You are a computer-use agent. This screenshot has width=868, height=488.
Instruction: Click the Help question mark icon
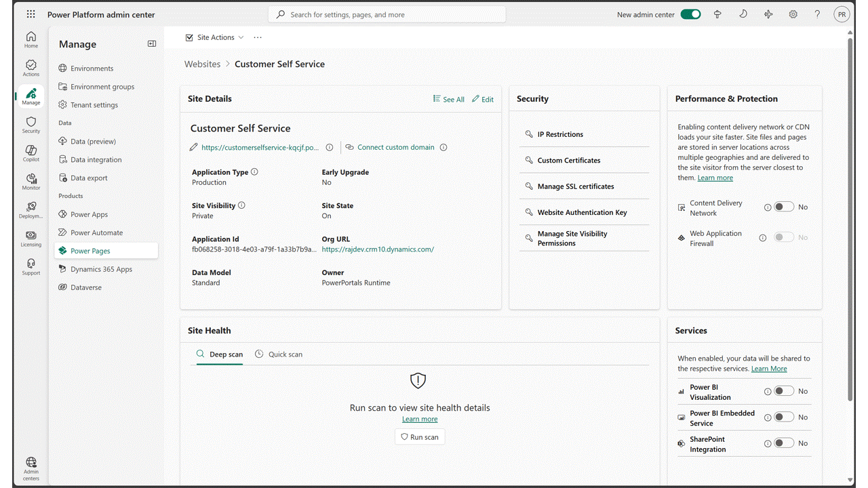point(817,14)
